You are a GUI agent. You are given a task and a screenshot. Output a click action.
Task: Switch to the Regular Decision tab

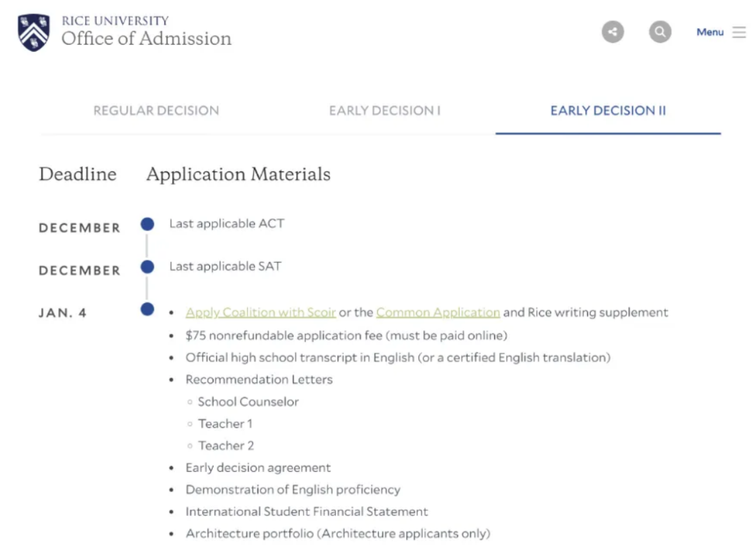(x=156, y=111)
